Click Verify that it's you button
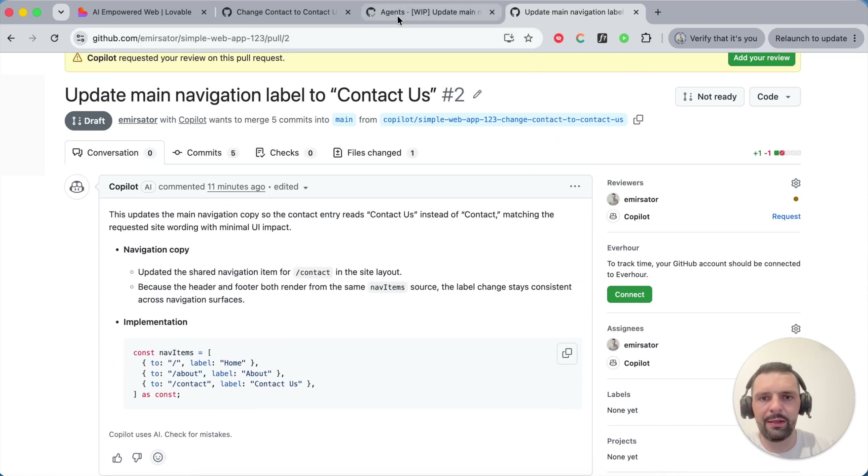Viewport: 868px width, 476px height. click(716, 38)
